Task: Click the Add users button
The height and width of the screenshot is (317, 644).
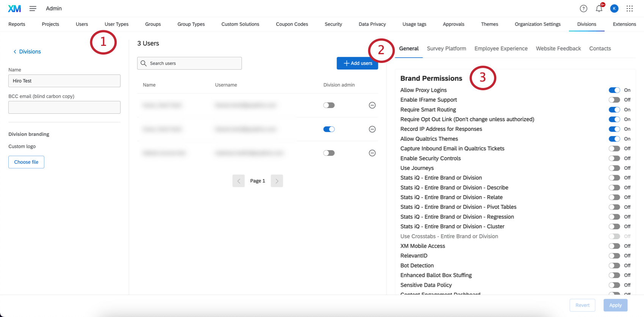Action: click(357, 63)
